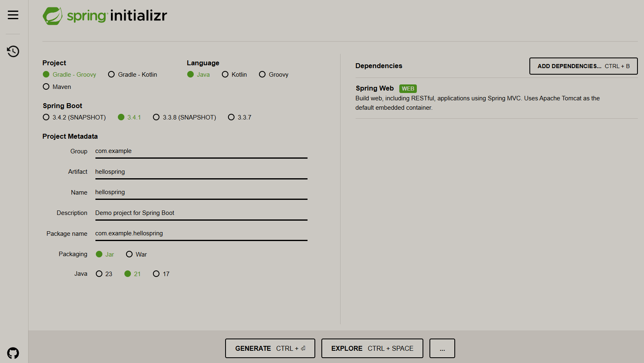This screenshot has height=363, width=644.
Task: Pick Jar packaging
Action: coord(105,255)
